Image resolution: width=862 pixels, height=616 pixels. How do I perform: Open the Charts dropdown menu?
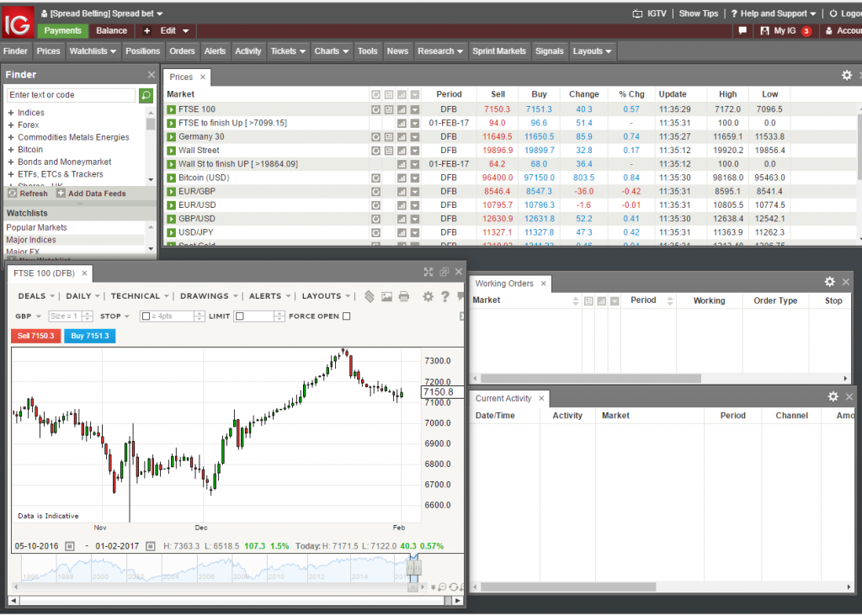click(331, 51)
